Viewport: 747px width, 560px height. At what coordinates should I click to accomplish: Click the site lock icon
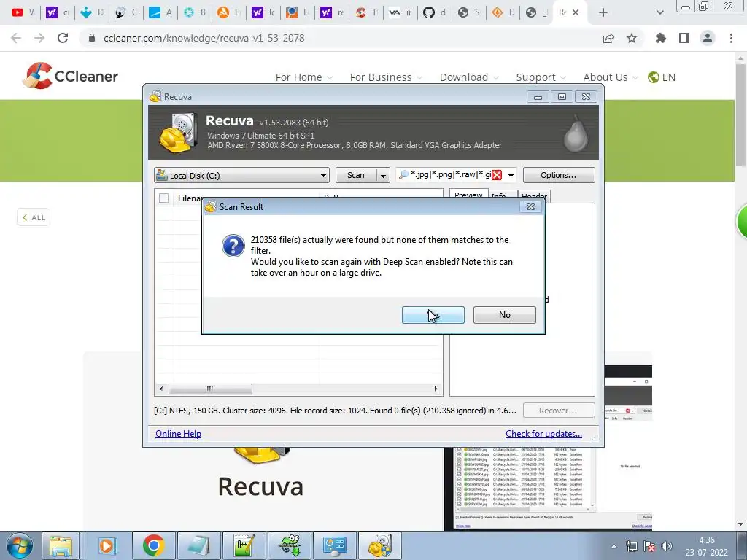(x=92, y=38)
